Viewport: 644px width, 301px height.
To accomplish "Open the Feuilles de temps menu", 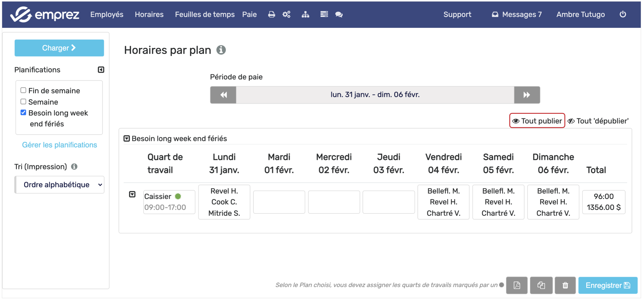I will pos(205,14).
